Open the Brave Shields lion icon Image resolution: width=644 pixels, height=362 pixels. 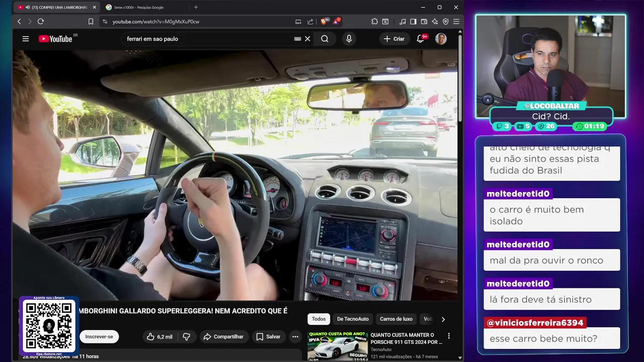click(324, 22)
